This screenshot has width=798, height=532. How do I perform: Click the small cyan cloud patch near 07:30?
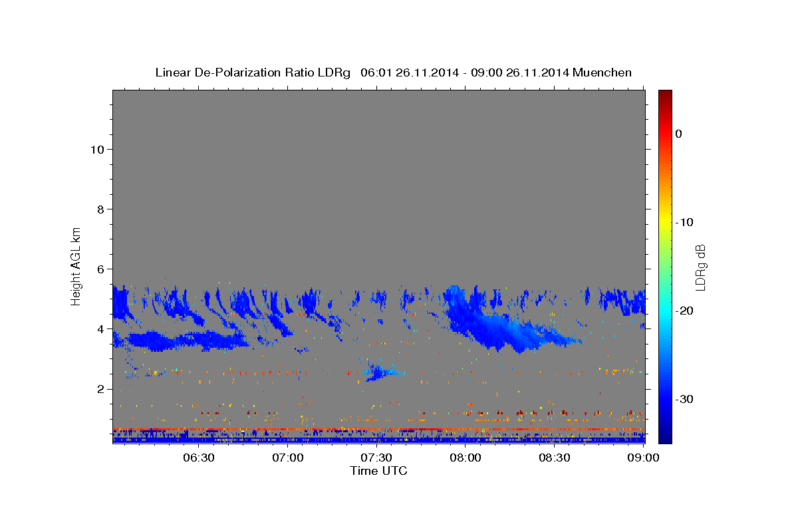383,372
